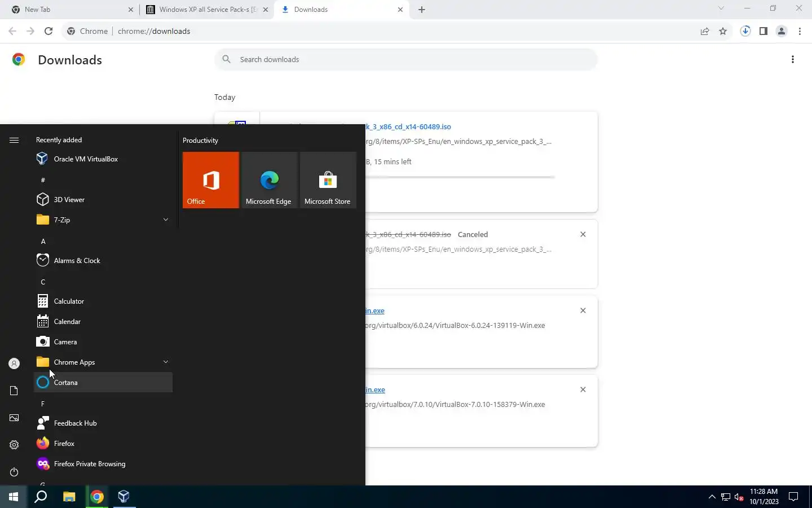Open Settings gear in Start menu
The width and height of the screenshot is (812, 508).
(14, 445)
